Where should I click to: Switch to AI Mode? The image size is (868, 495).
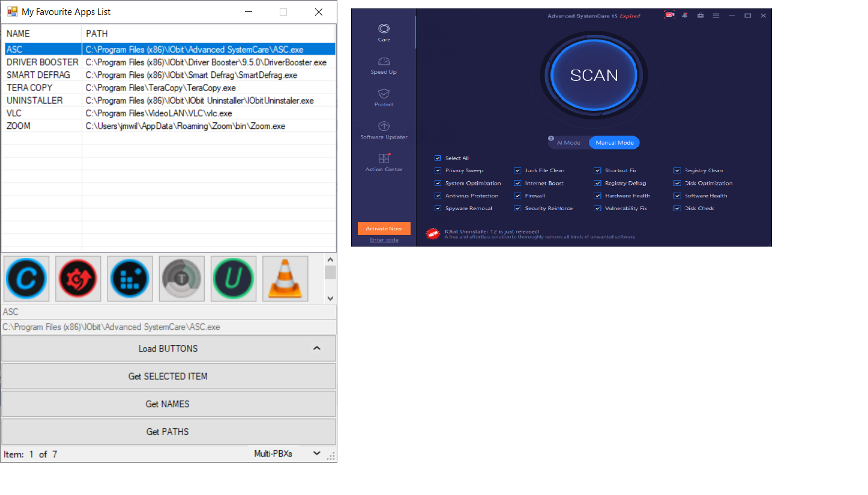(568, 143)
